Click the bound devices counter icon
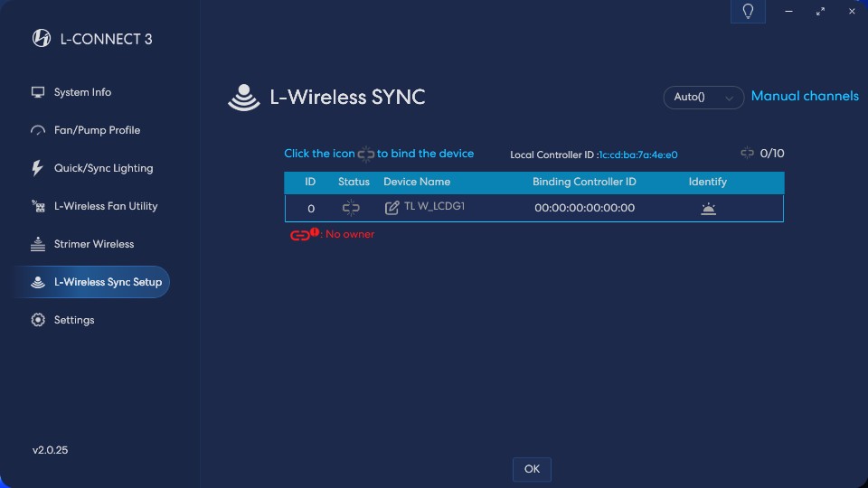Image resolution: width=868 pixels, height=488 pixels. tap(747, 153)
